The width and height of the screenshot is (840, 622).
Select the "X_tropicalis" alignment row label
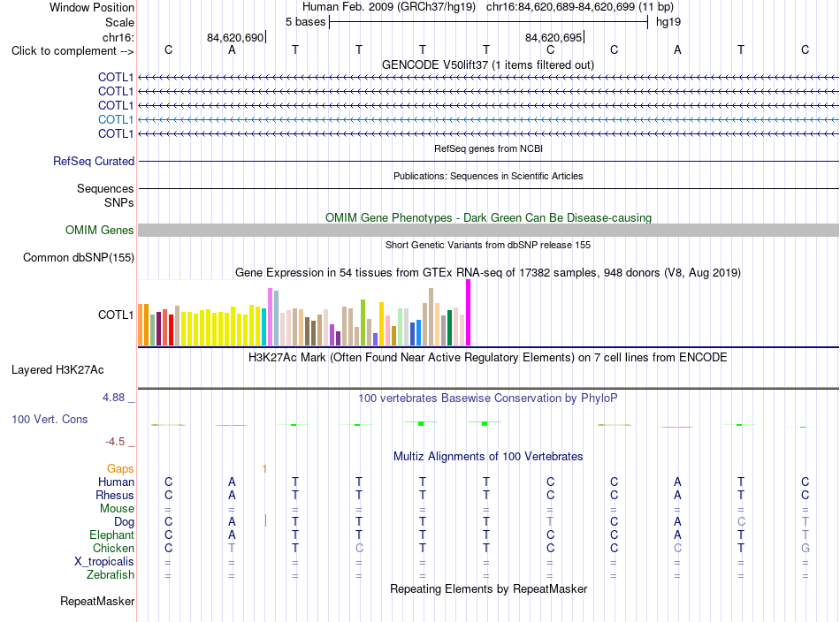tap(104, 562)
